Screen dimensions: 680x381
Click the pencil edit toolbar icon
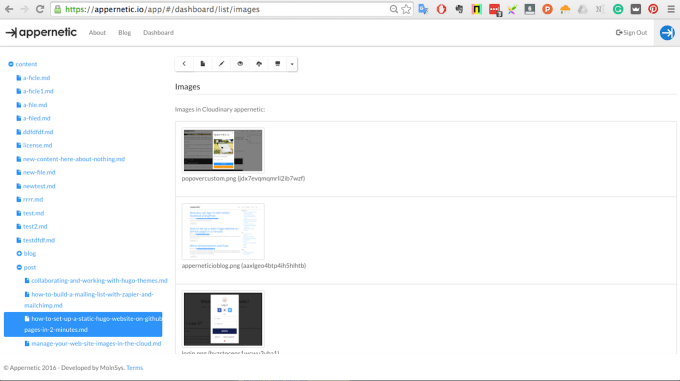pos(222,64)
